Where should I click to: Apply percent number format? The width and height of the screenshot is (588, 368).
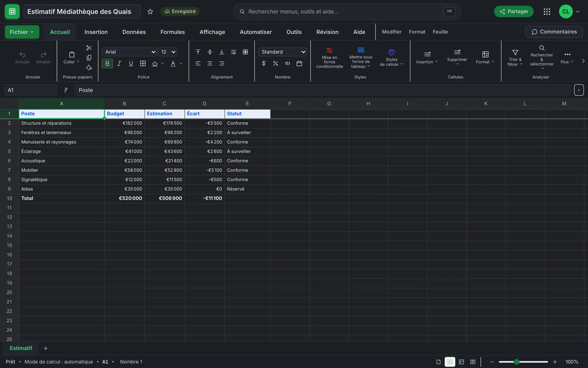276,63
